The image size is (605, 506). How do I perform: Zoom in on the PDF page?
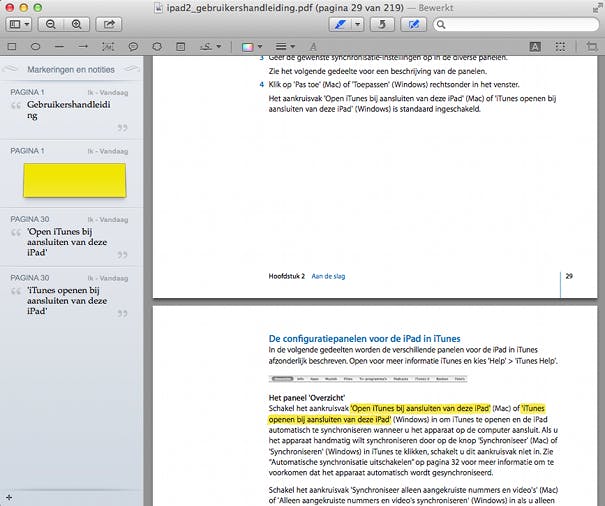77,24
